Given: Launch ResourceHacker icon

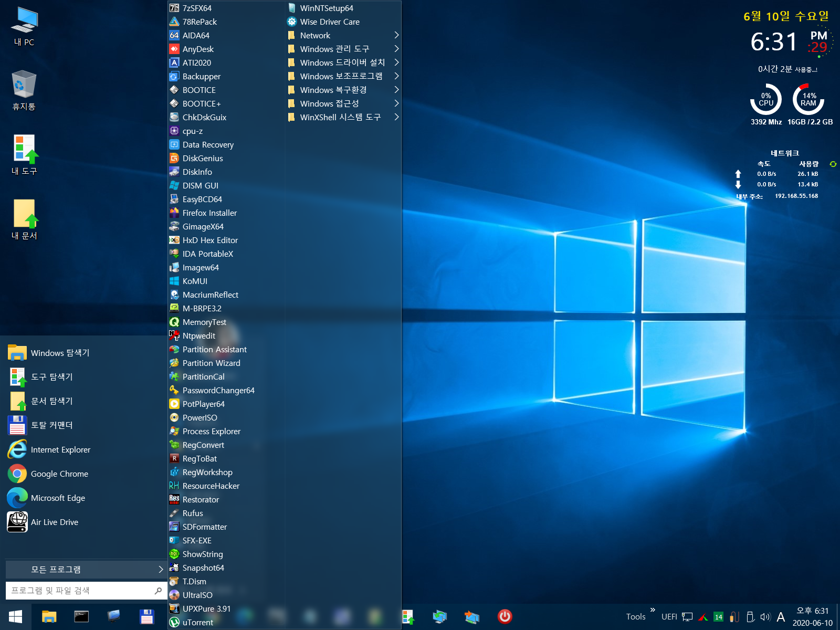Looking at the screenshot, I should pos(174,486).
